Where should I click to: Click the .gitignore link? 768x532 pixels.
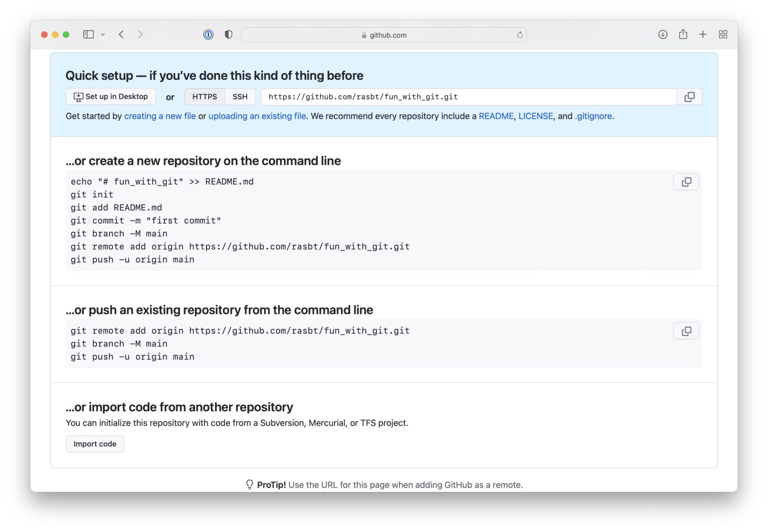(x=593, y=116)
